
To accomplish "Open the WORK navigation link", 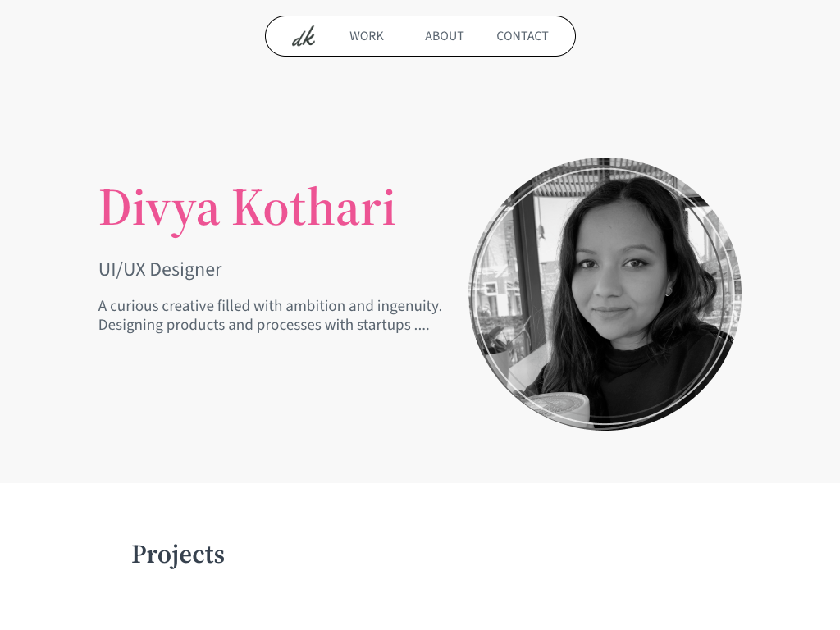I will coord(367,36).
